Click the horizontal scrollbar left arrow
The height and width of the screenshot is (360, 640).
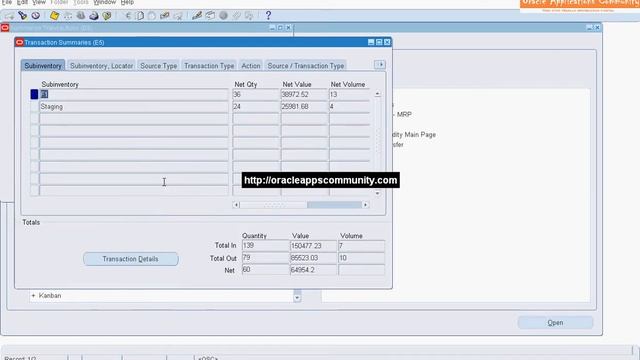pos(236,205)
